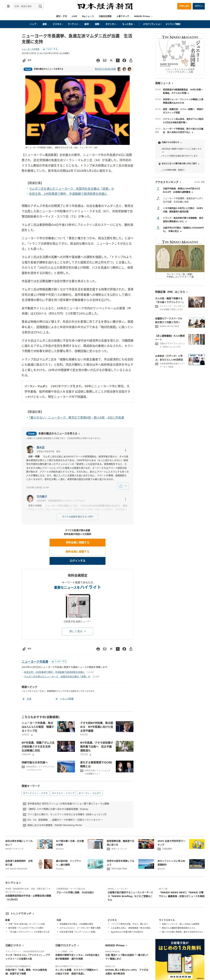Click the Think! badge above the article photo
Image resolution: width=210 pixels, height=980 pixels.
(28, 69)
